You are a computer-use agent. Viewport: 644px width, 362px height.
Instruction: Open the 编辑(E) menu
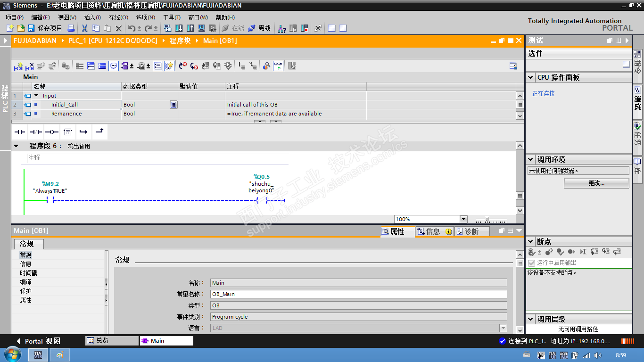tap(40, 17)
